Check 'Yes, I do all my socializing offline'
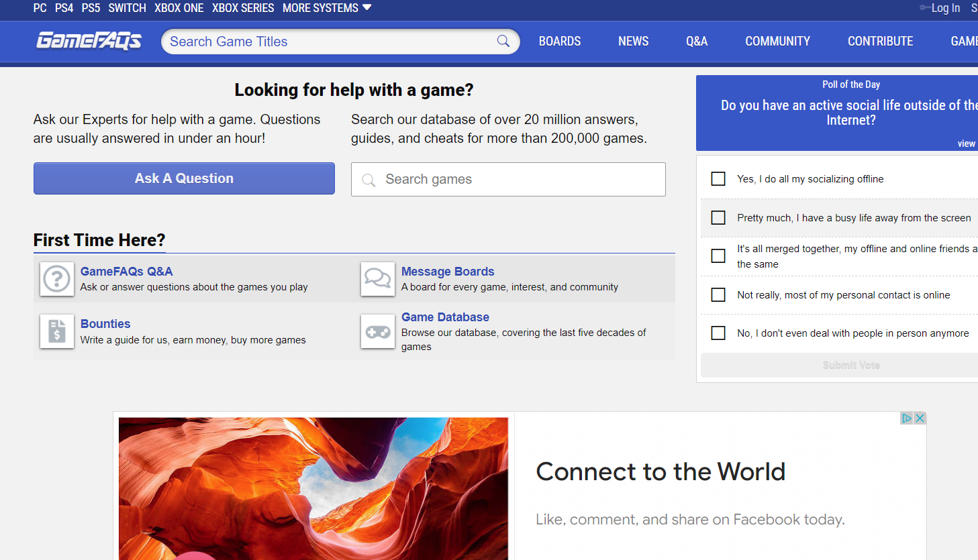 (718, 179)
